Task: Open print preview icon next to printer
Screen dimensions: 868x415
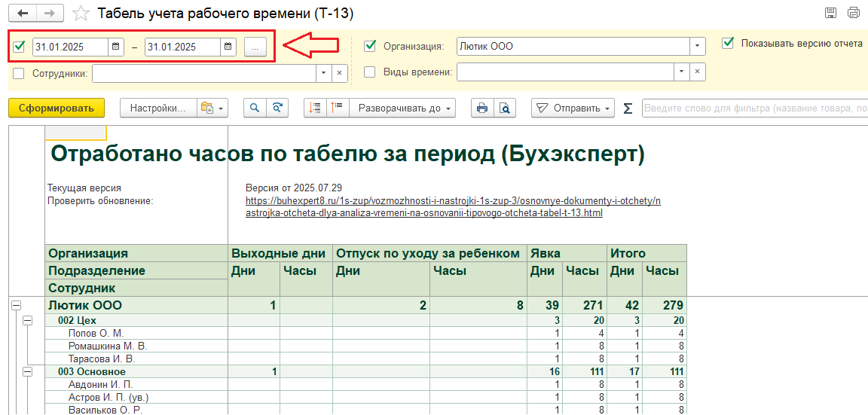Action: 505,108
